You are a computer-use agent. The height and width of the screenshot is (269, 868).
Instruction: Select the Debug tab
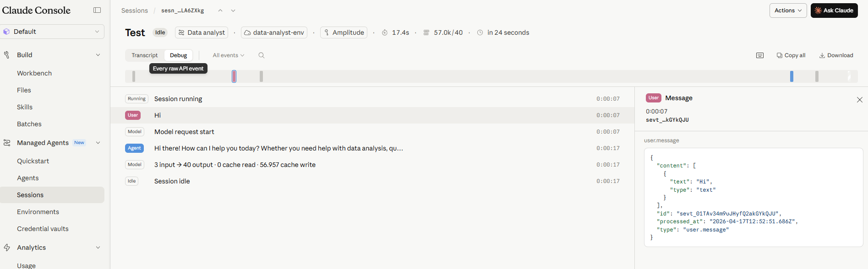pos(179,55)
